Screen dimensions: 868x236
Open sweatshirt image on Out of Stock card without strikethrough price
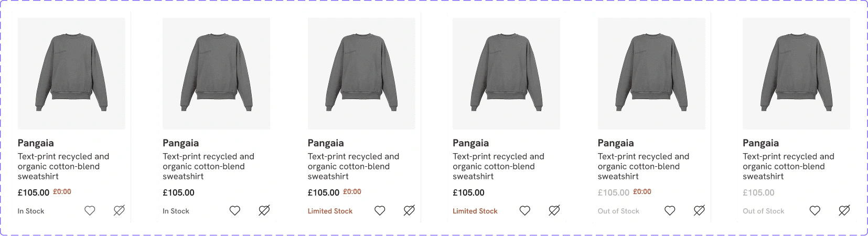[x=796, y=73]
